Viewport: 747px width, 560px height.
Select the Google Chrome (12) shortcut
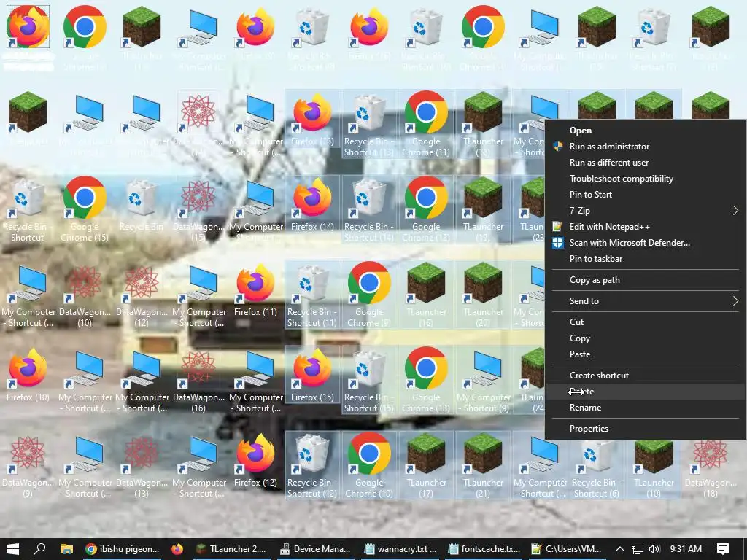(426, 208)
